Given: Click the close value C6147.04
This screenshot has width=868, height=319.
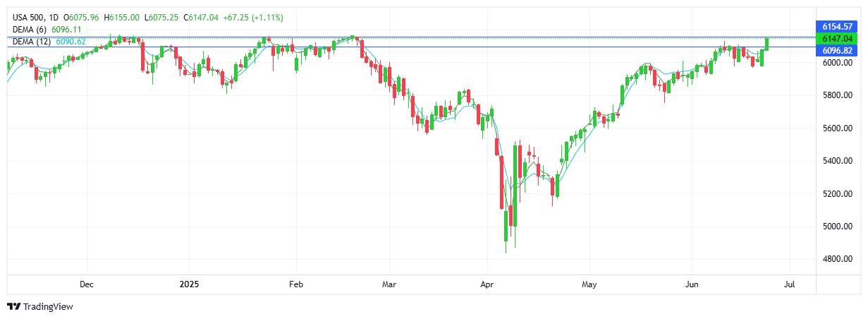Looking at the screenshot, I should 201,17.
